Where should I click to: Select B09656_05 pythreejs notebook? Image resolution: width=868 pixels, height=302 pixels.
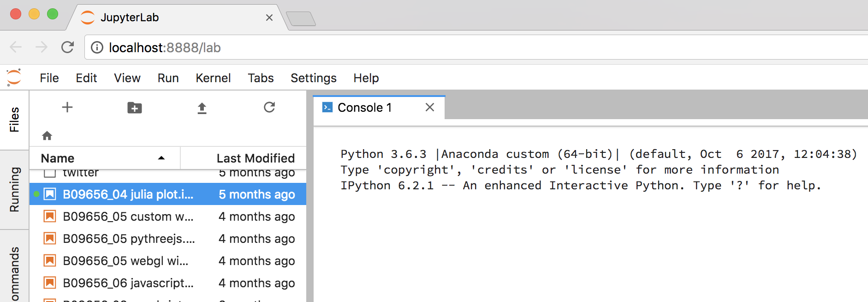pos(168,238)
